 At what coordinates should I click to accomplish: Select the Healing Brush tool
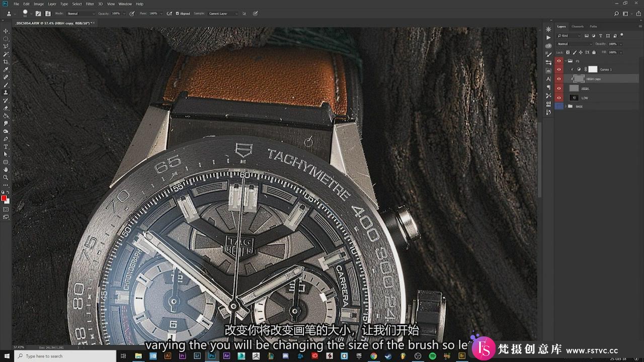[x=6, y=77]
